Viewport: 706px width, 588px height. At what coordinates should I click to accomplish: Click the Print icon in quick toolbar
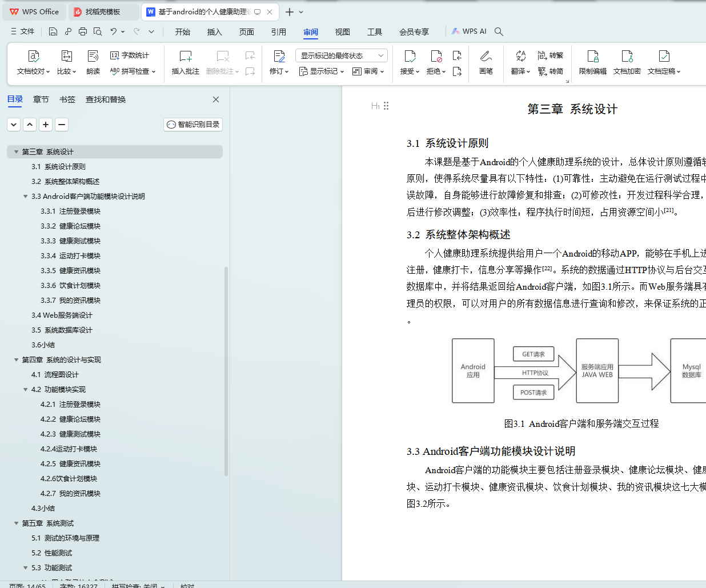point(83,31)
